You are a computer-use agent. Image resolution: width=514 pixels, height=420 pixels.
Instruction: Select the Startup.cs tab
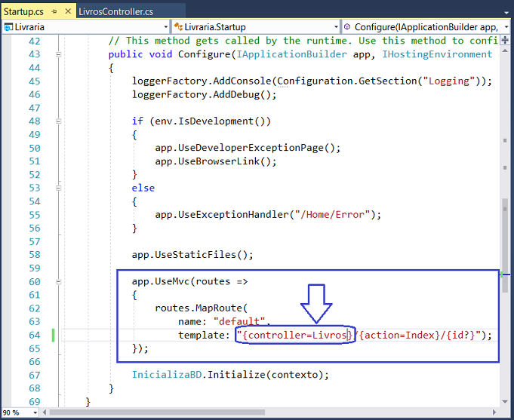tap(23, 12)
